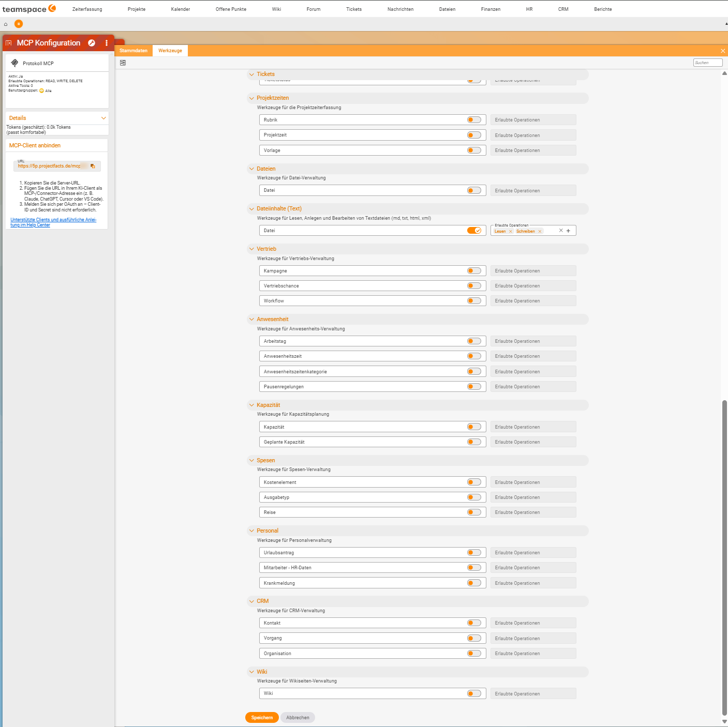Screen dimensions: 728x727
Task: Click the vertical scrollbar thumb
Action: [724, 557]
